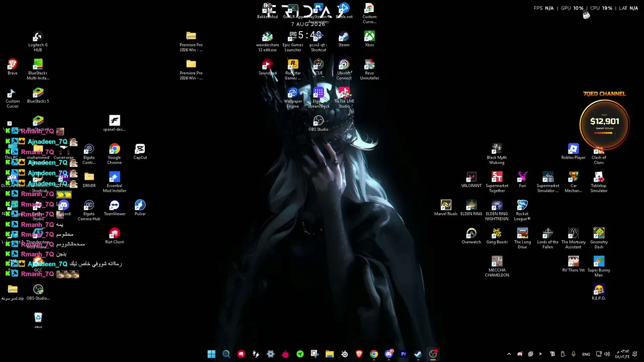Open the ELDEN RING NIGHTREIGN desktop shortcut
The height and width of the screenshot is (362, 644).
tap(497, 211)
